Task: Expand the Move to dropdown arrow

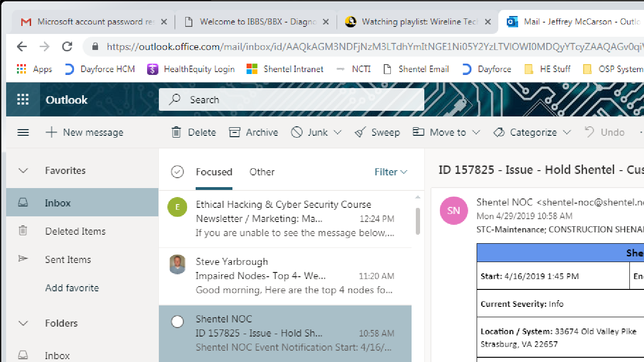Action: 476,132
